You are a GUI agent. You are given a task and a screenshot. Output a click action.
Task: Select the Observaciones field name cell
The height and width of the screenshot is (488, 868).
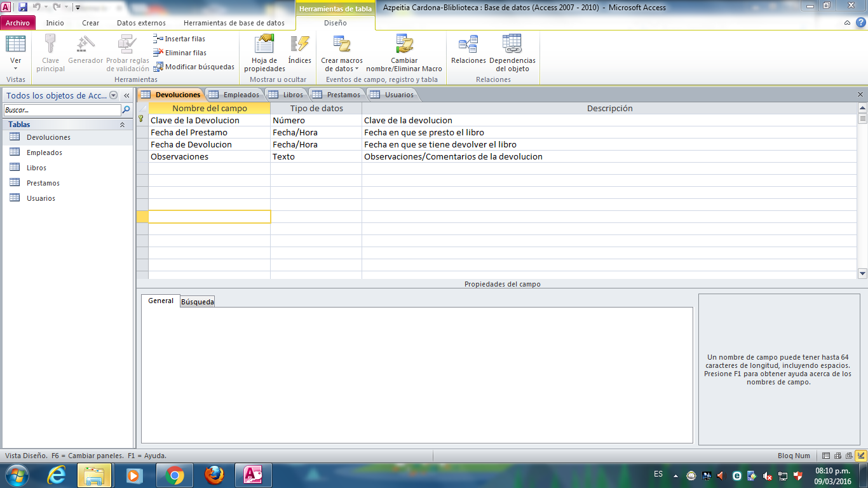pos(208,156)
